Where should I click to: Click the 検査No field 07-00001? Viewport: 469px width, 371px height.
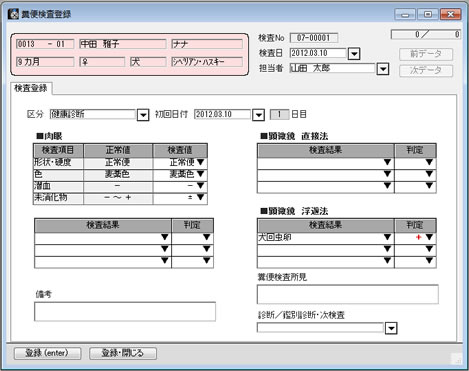tap(314, 38)
